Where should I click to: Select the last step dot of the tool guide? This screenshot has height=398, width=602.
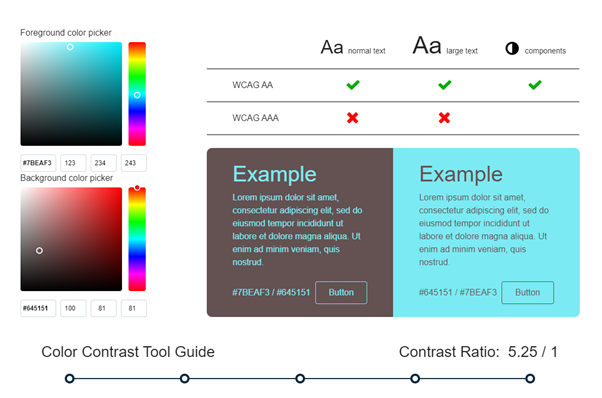[x=530, y=379]
